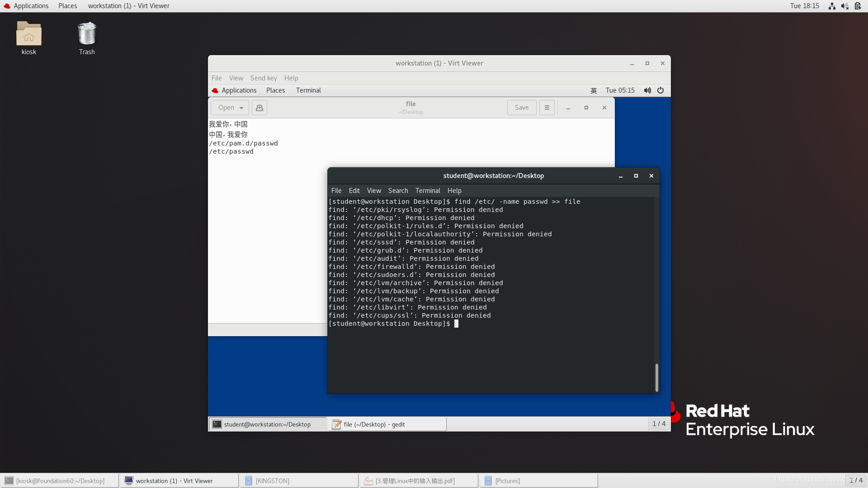This screenshot has height=488, width=868.
Task: Open the kiosk home folder icon
Action: [29, 34]
